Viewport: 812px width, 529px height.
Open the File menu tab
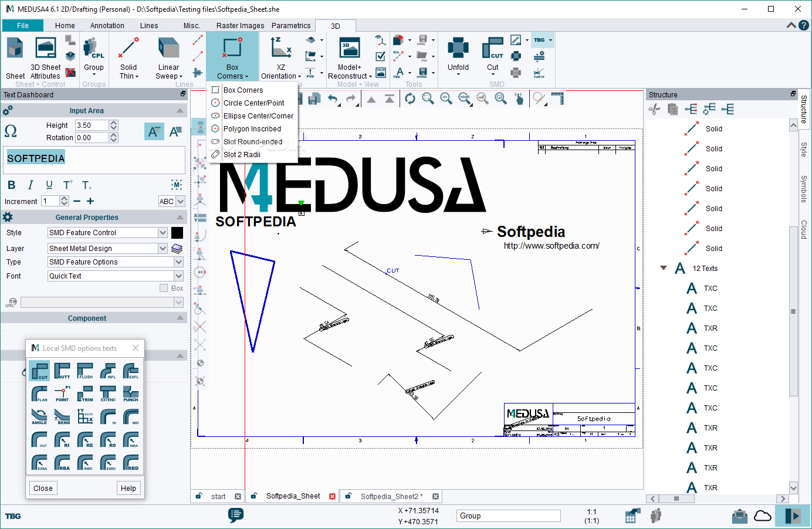23,26
